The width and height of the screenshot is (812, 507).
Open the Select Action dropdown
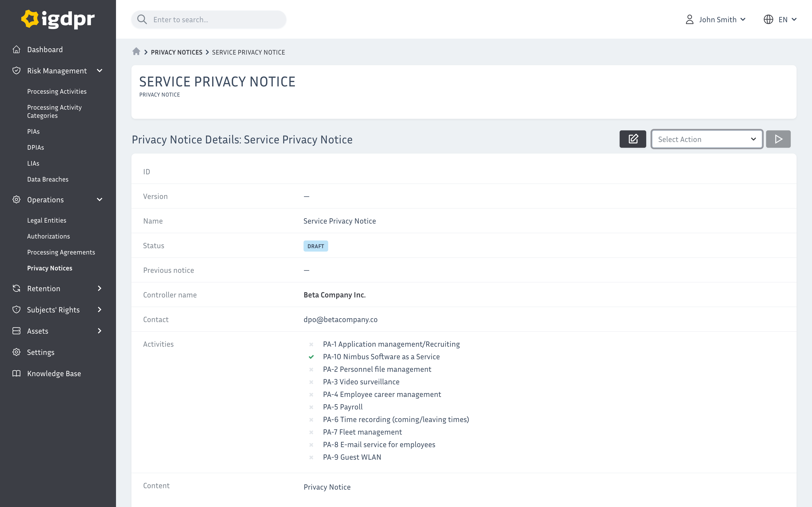[707, 139]
